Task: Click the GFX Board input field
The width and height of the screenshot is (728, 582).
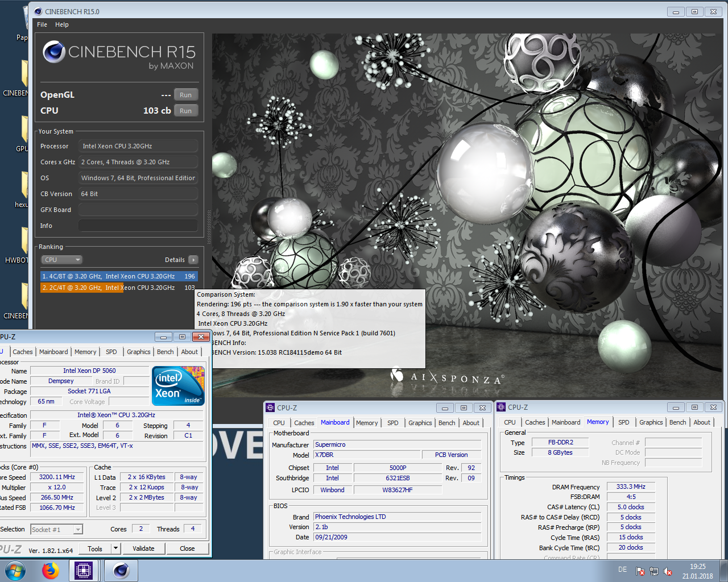Action: pos(138,210)
